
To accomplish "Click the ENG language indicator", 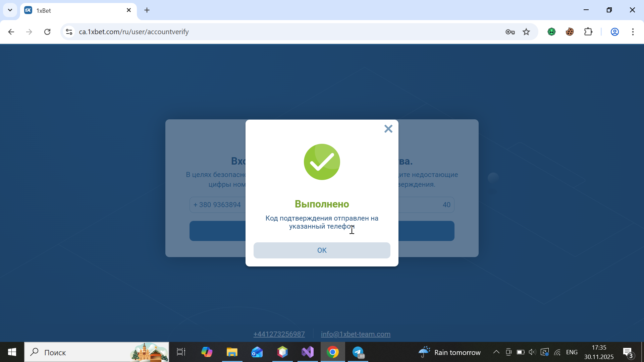I will pyautogui.click(x=572, y=352).
